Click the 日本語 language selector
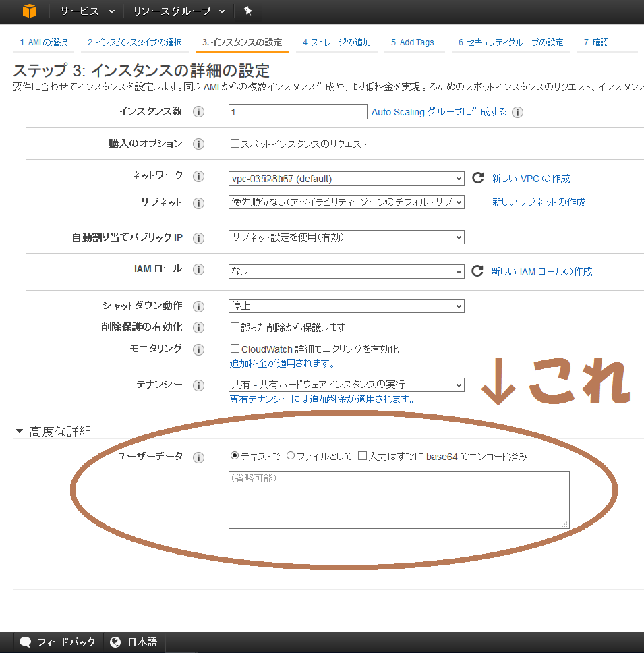This screenshot has width=644, height=653. tap(134, 642)
